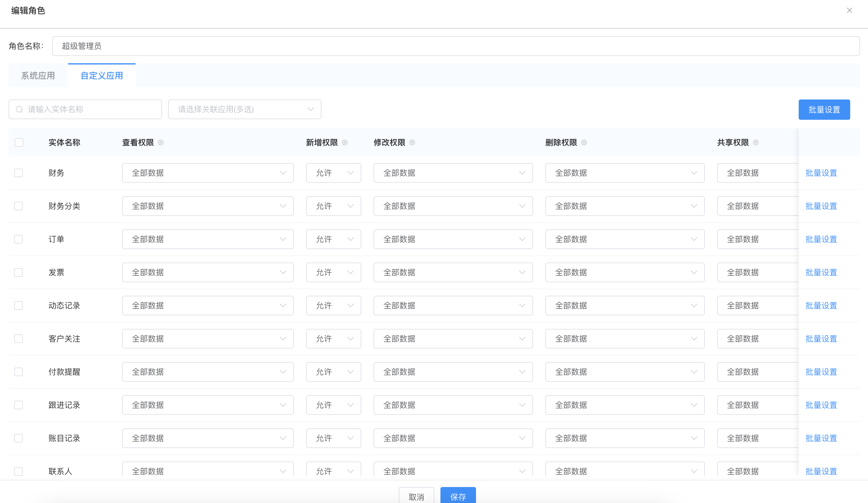Select the 自定义应用 tab
This screenshot has width=868, height=503.
coord(102,76)
